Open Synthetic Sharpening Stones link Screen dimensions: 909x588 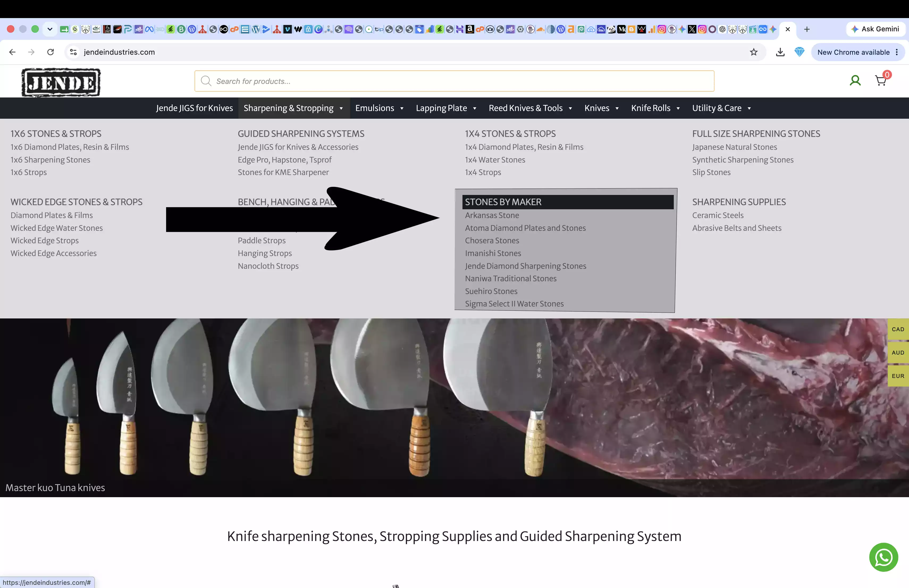(743, 160)
